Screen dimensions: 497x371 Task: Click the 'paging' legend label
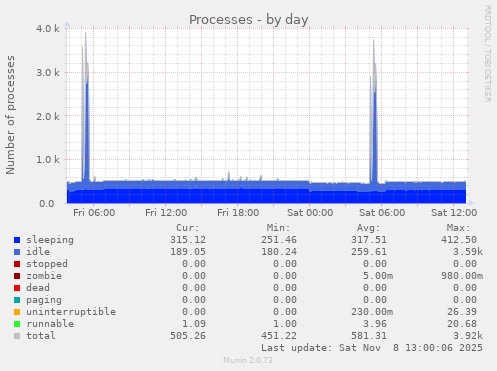coord(44,300)
